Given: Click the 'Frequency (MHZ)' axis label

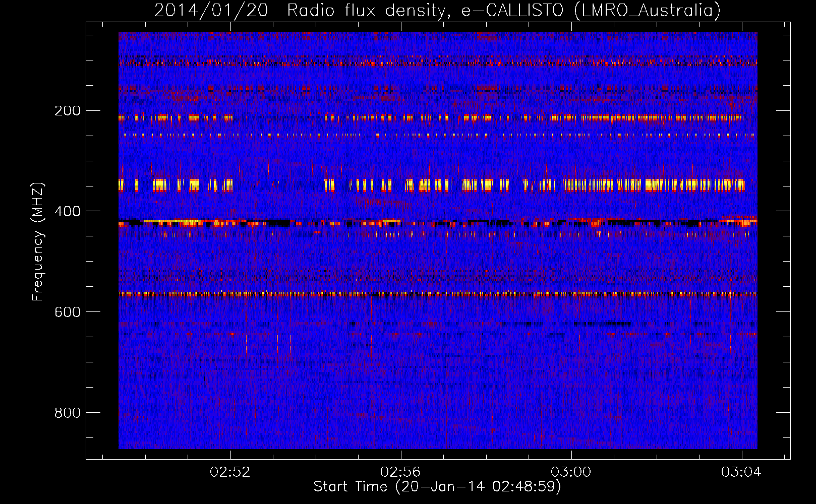Looking at the screenshot, I should click(38, 241).
